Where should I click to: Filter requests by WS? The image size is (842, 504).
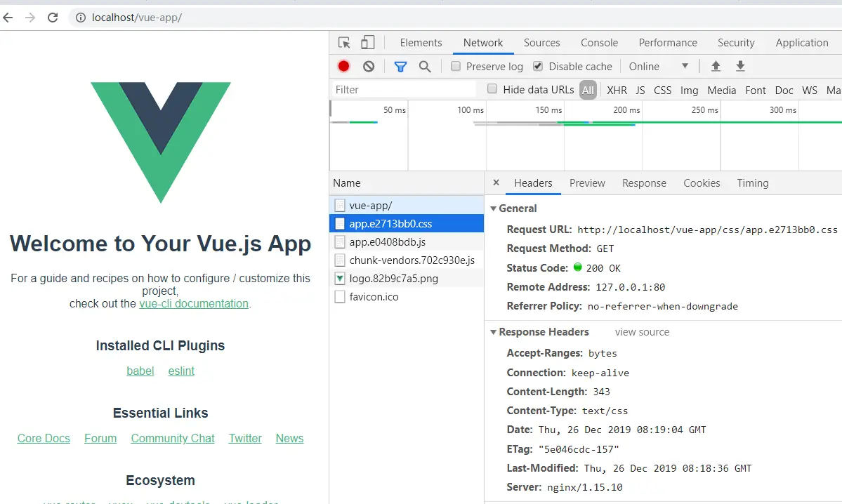click(810, 90)
